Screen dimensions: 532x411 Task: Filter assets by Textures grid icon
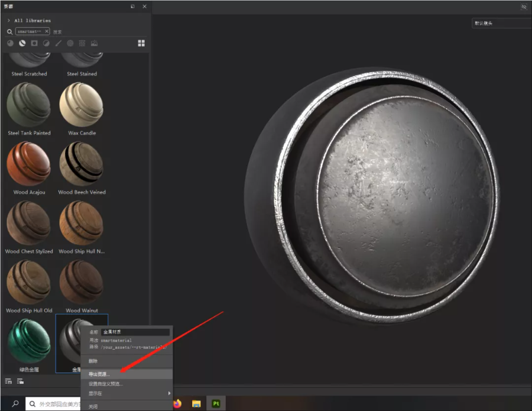[82, 43]
